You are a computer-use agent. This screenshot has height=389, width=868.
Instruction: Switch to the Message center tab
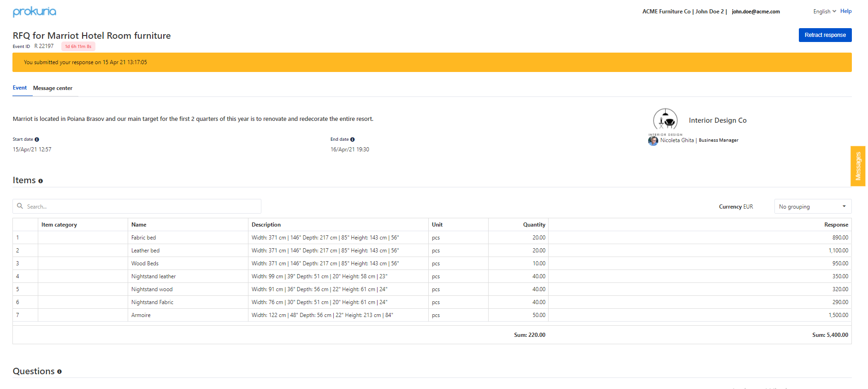tap(53, 88)
